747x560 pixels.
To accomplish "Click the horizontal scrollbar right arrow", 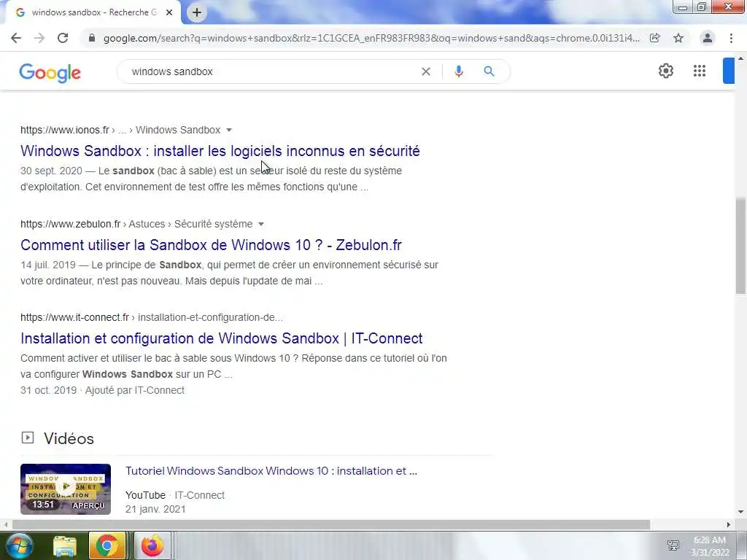I will pos(729,524).
